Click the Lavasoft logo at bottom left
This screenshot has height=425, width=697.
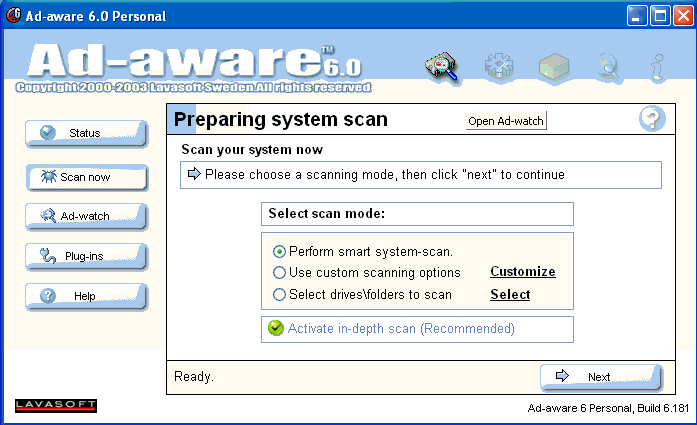point(56,405)
